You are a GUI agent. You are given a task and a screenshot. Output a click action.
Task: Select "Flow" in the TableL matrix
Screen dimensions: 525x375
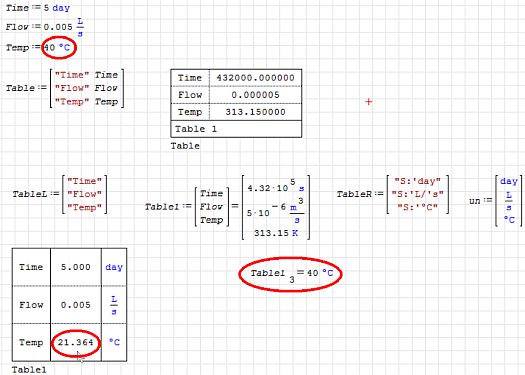coord(84,194)
